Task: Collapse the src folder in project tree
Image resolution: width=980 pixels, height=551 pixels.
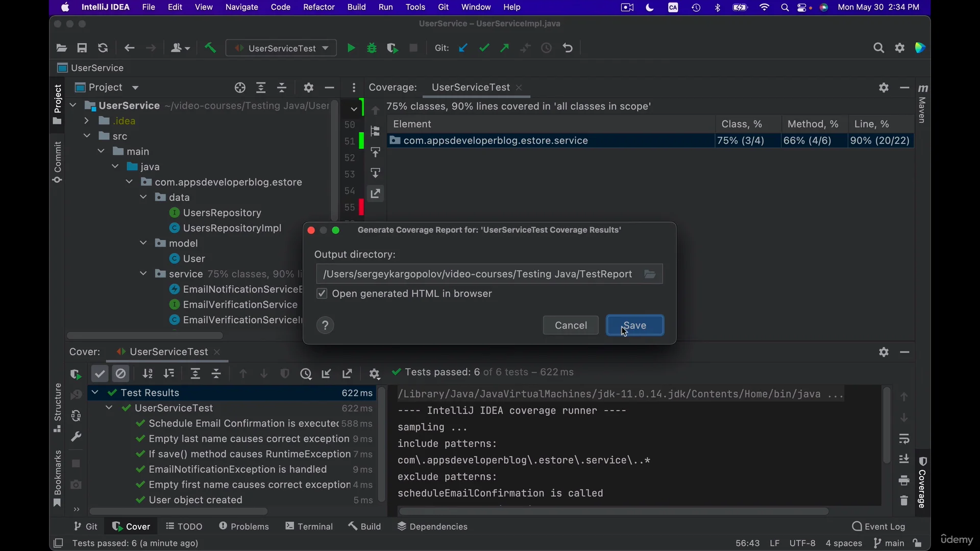Action: (87, 136)
